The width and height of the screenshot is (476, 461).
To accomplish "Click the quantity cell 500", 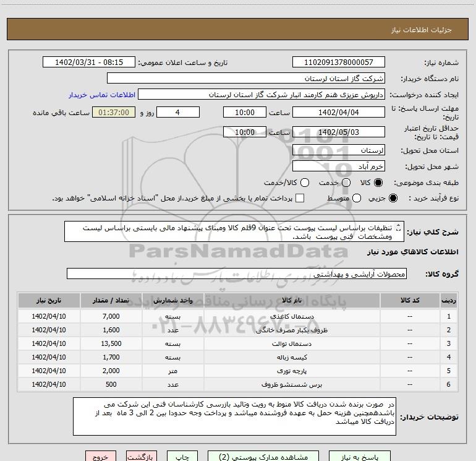I will coord(111,385).
